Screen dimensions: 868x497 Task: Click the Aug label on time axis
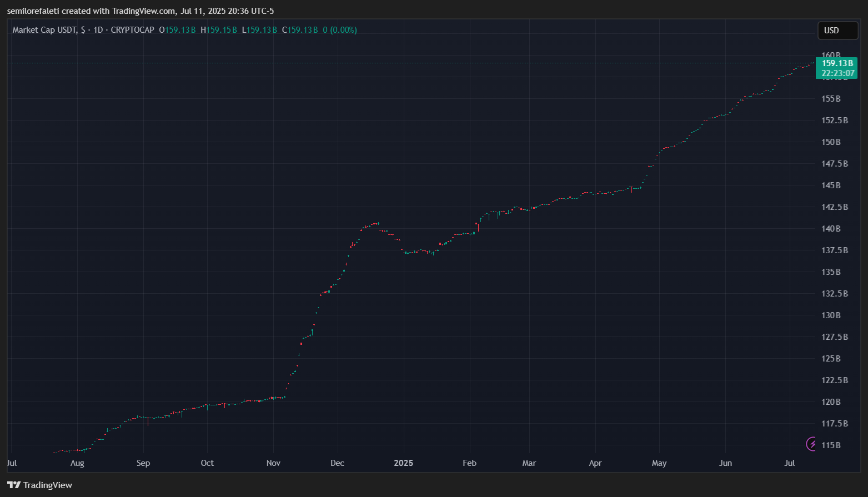coord(77,463)
